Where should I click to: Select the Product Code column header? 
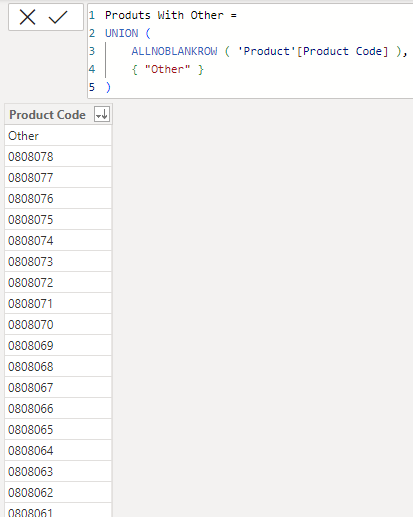(58, 114)
